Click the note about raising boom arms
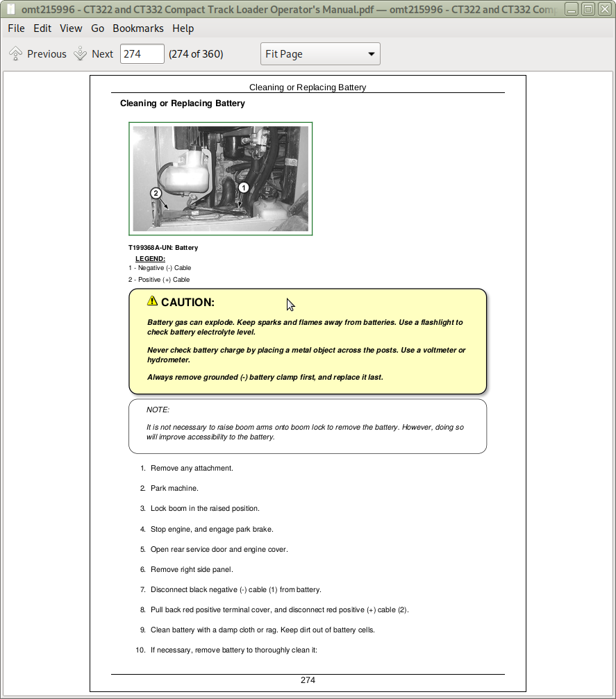This screenshot has width=616, height=699. click(305, 432)
